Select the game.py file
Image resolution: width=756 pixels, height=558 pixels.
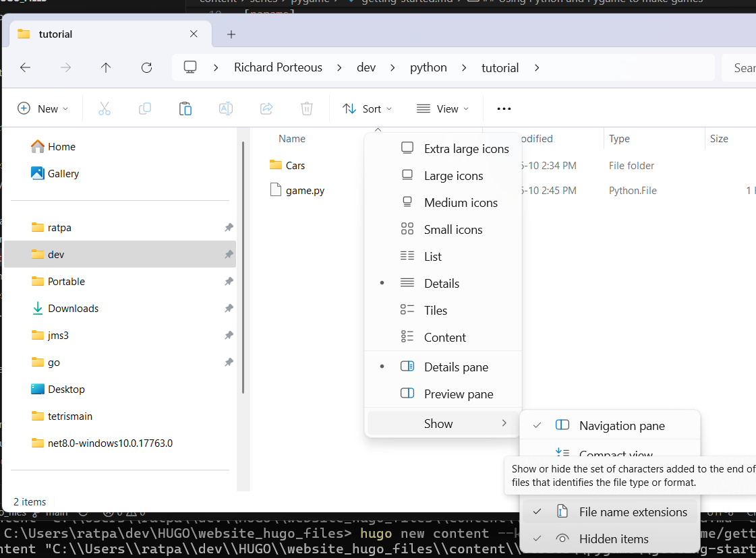coord(305,191)
